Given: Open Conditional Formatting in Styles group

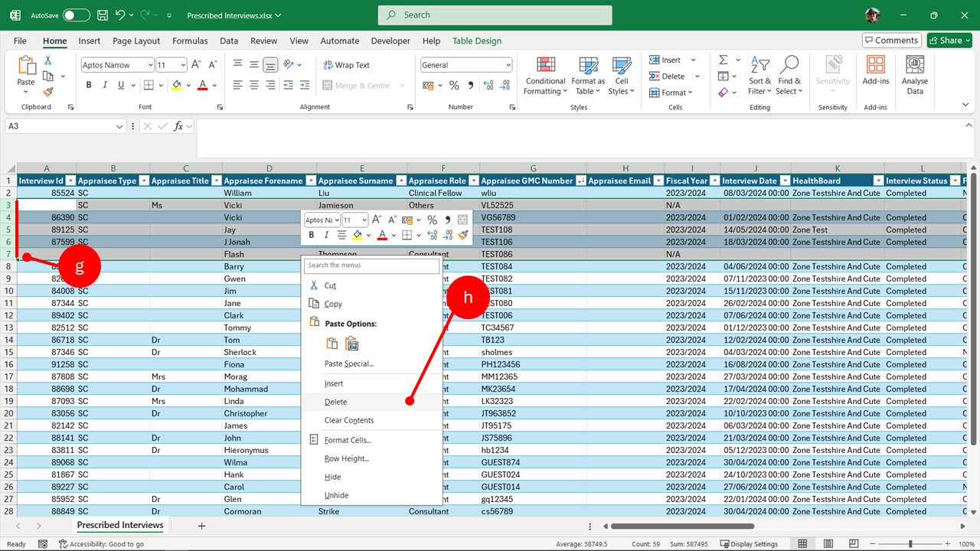Looking at the screenshot, I should click(545, 75).
